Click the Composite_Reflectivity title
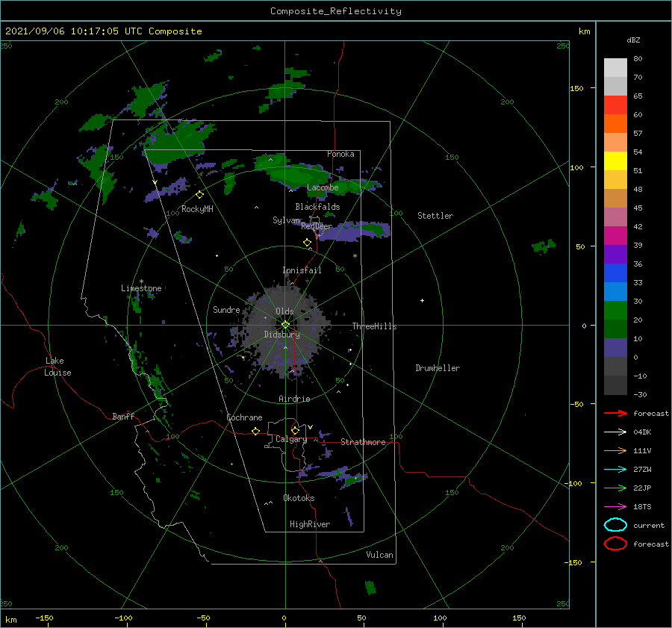This screenshot has height=628, width=672. tap(336, 11)
